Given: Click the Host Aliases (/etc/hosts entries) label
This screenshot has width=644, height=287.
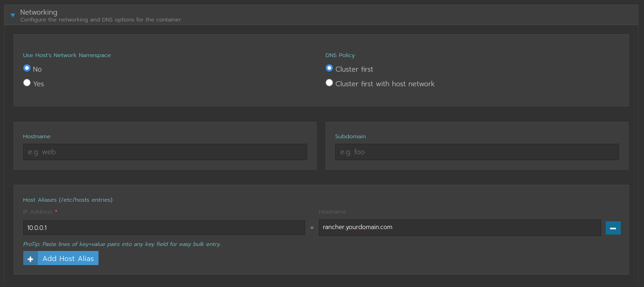Looking at the screenshot, I should 68,200.
